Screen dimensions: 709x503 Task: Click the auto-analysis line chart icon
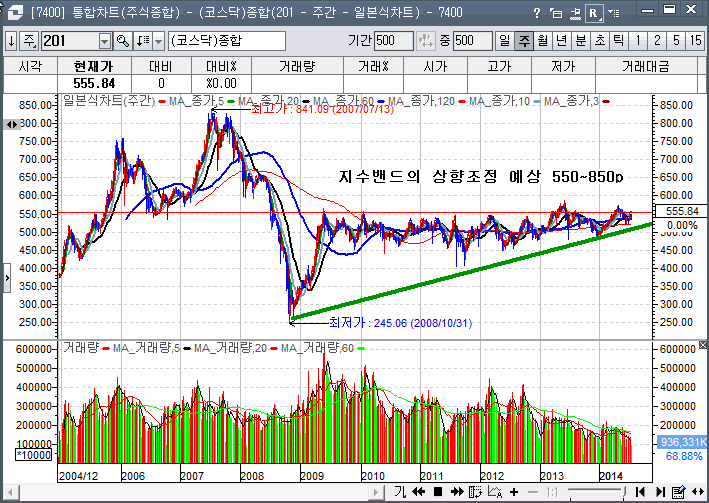495,491
